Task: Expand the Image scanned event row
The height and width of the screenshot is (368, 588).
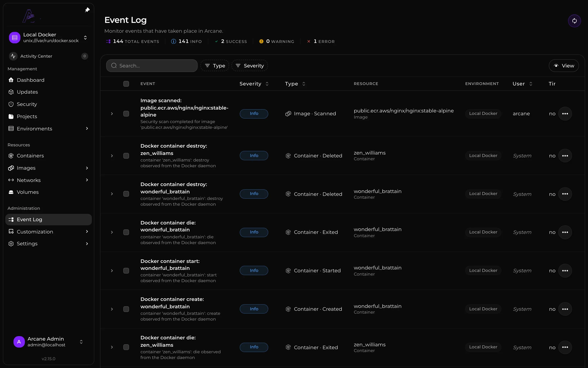Action: 112,114
